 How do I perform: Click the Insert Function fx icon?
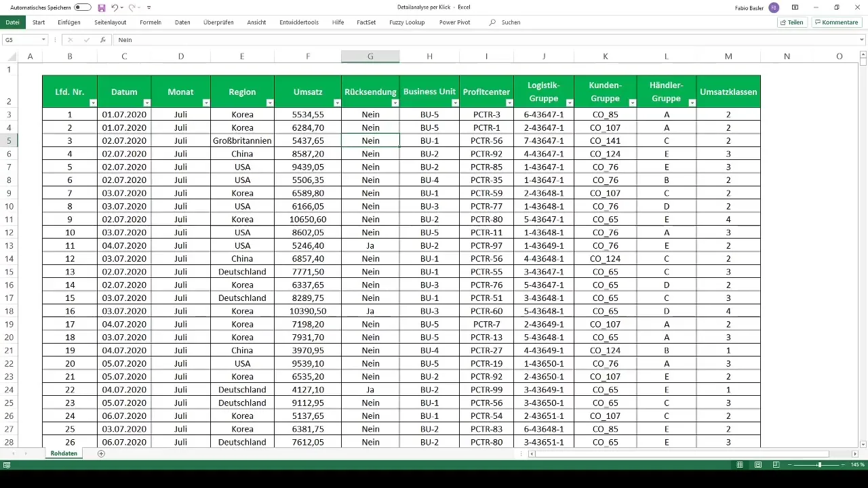(102, 40)
